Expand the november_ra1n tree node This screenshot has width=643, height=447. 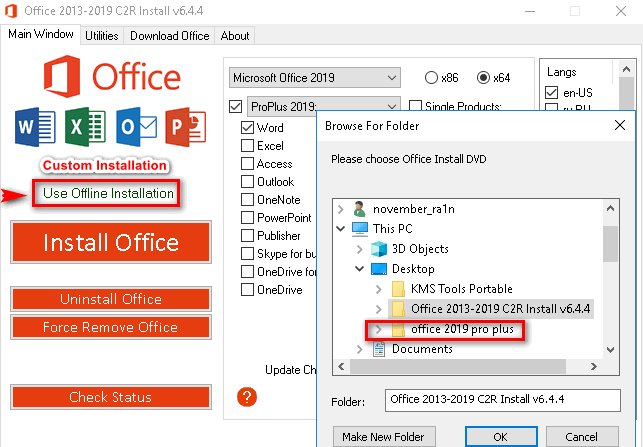(340, 209)
